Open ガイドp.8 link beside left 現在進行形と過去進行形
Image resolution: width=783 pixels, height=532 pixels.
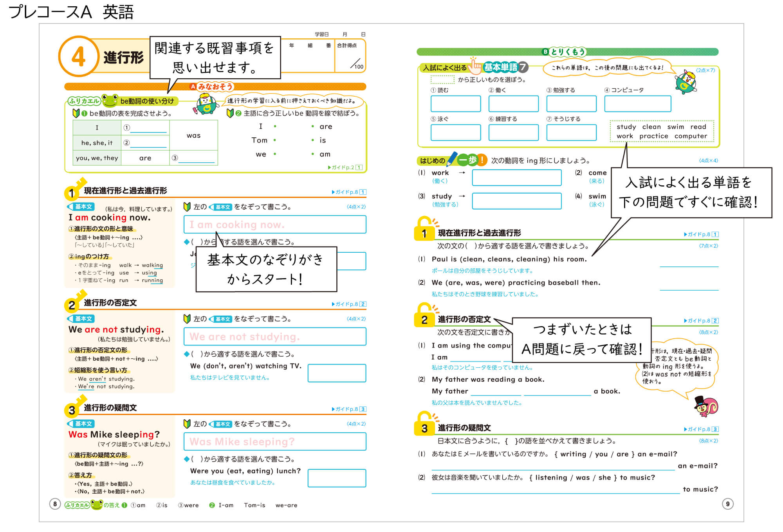[x=349, y=192]
